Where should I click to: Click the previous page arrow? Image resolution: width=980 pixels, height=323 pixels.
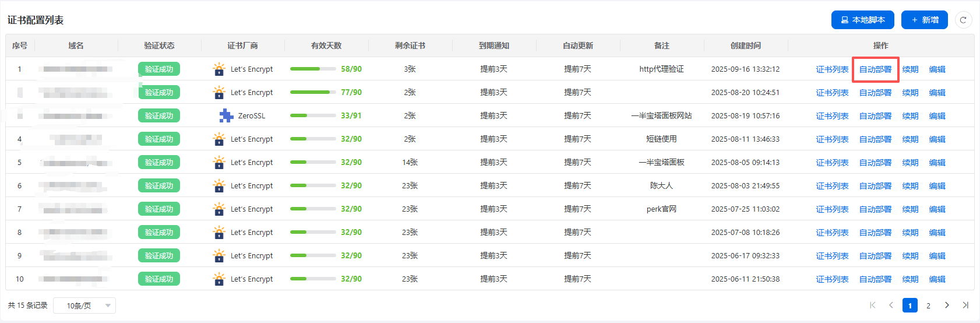point(891,305)
